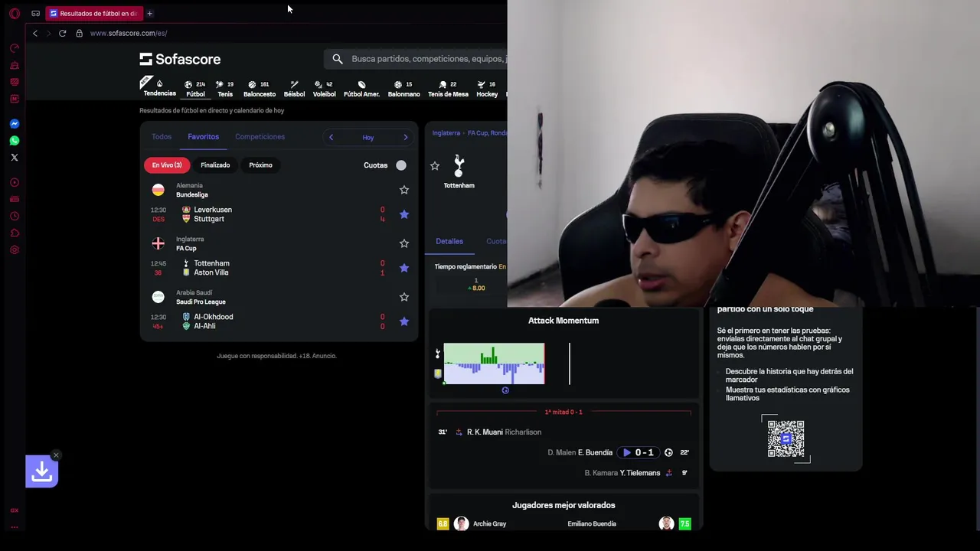
Task: Switch to the Todos tab
Action: [x=162, y=137]
